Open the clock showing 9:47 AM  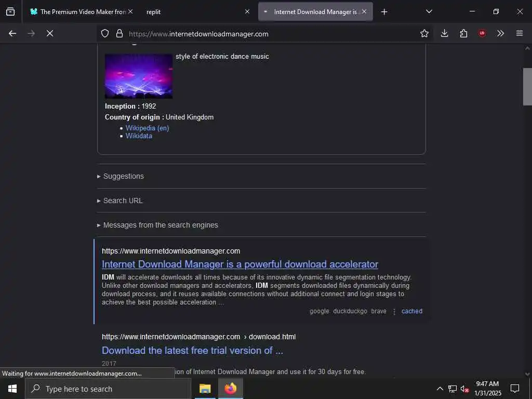pyautogui.click(x=487, y=389)
